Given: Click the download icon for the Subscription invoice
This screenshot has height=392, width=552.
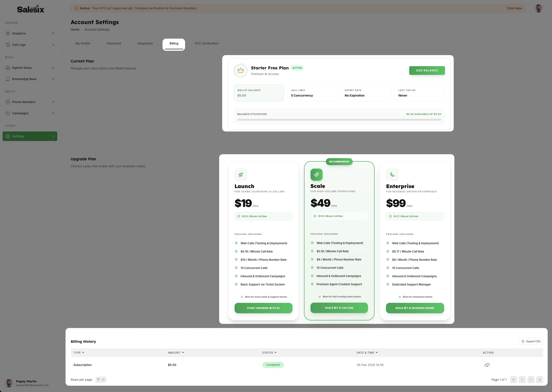Looking at the screenshot, I should (487, 365).
